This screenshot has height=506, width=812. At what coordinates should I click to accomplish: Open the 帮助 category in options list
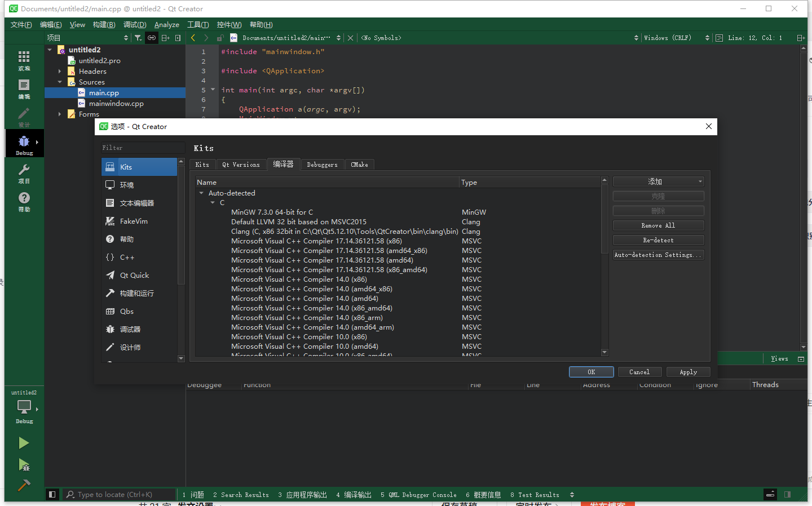[139, 239]
